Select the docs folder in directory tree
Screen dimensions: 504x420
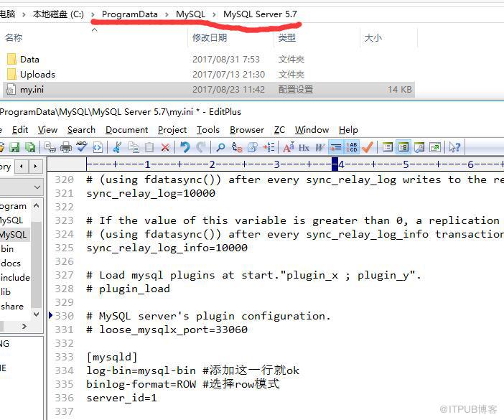(x=11, y=263)
